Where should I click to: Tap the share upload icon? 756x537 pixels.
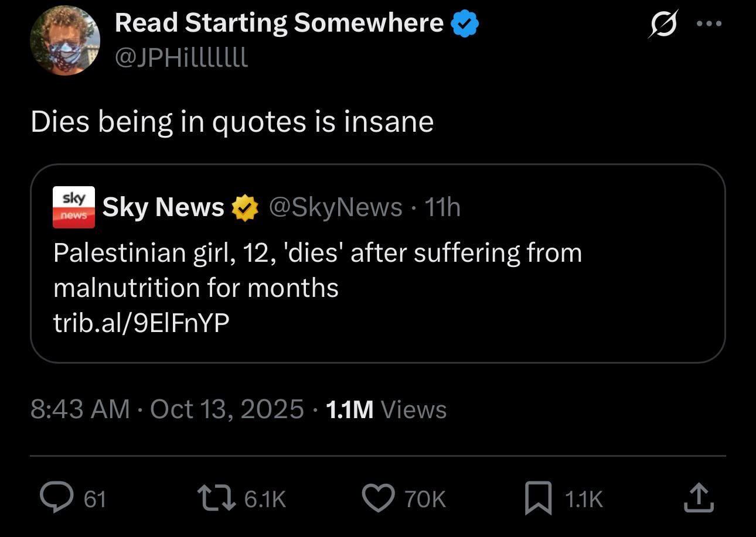click(699, 498)
